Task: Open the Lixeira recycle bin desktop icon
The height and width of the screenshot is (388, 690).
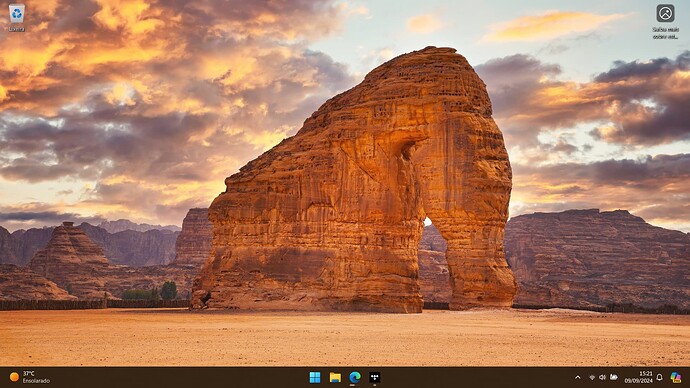Action: pos(17,18)
